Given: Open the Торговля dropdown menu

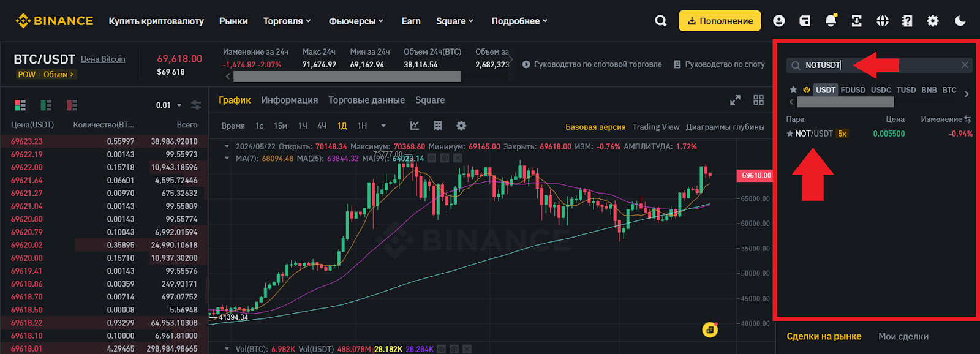Looking at the screenshot, I should (x=287, y=21).
